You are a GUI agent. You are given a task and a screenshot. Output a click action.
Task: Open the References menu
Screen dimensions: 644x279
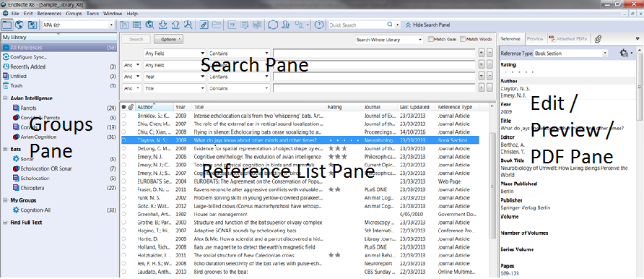(x=49, y=14)
